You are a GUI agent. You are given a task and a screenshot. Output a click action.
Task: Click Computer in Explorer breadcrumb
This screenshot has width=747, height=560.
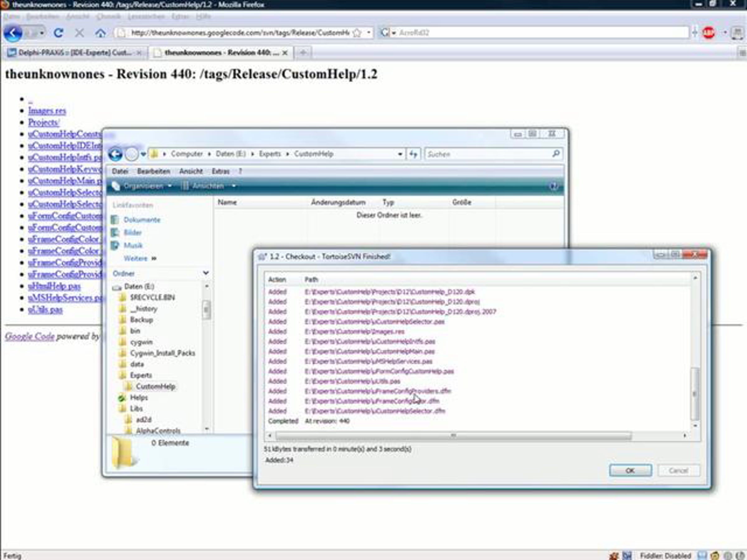[187, 154]
